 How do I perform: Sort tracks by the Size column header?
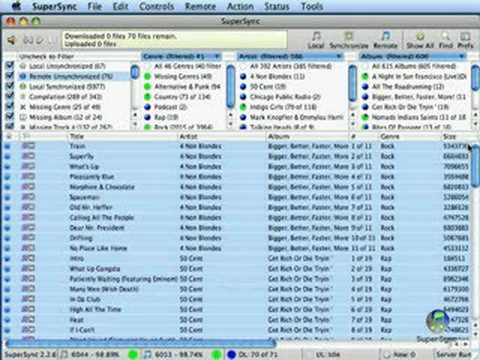click(455, 136)
